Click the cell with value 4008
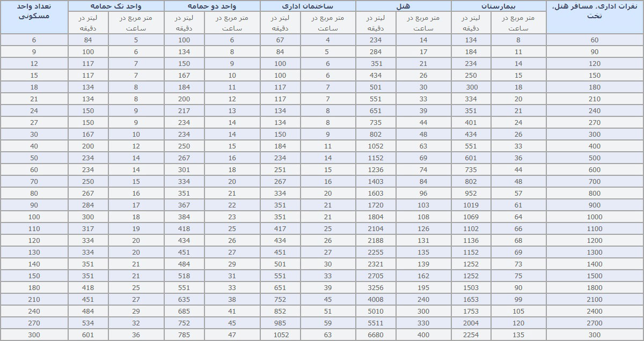This screenshot has width=644, height=341. 376,300
